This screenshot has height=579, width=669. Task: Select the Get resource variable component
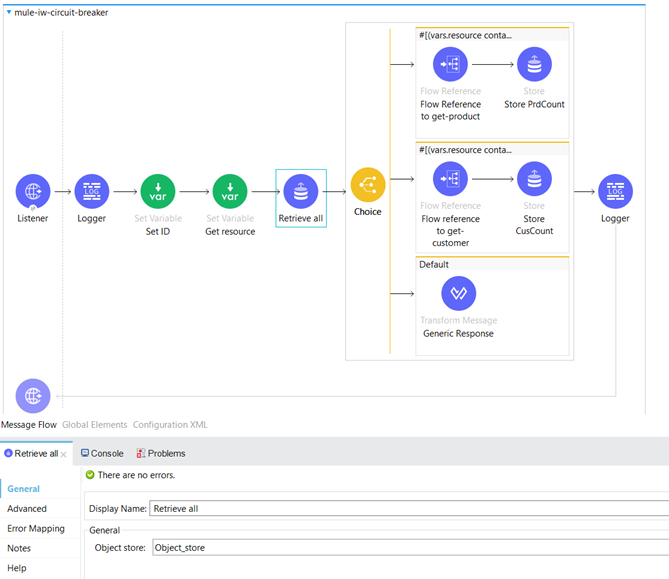pos(230,192)
